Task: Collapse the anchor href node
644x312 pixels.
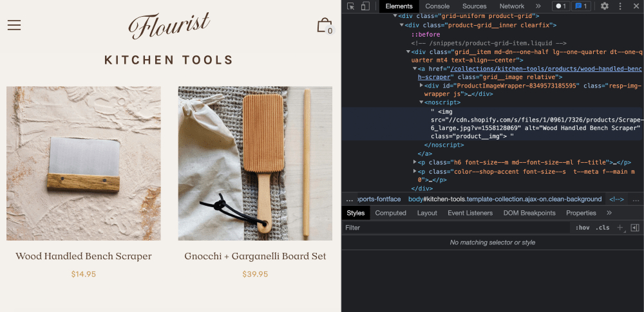Action: tap(415, 69)
